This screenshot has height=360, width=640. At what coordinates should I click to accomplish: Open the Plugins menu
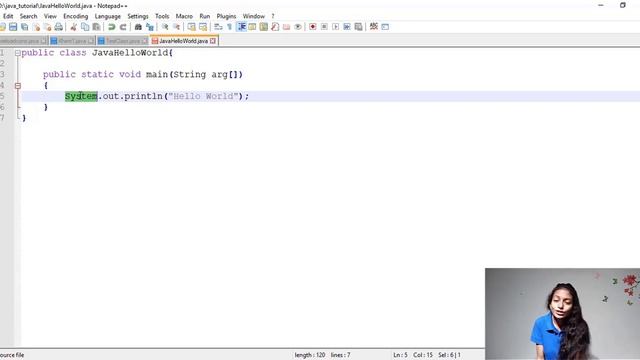(x=226, y=16)
